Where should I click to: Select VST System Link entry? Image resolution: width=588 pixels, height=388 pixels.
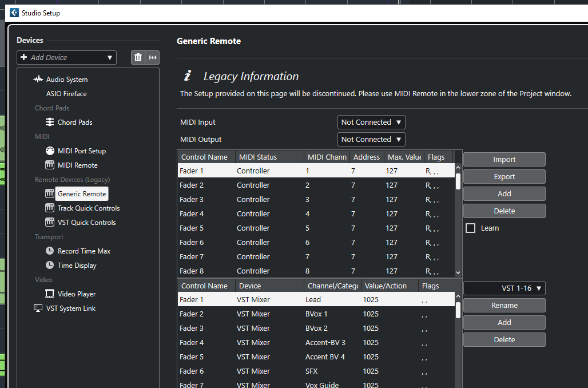(x=71, y=308)
